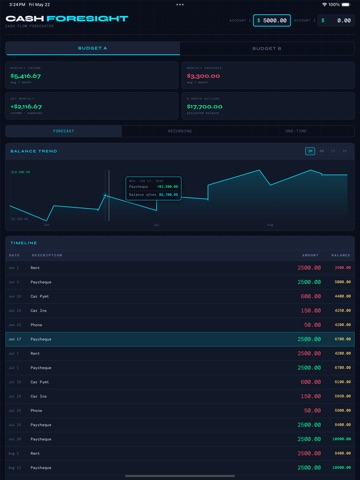Screen dimensions: 360x480
Task: Edit Account 1 balance field showing 5000.00
Action: (x=272, y=20)
